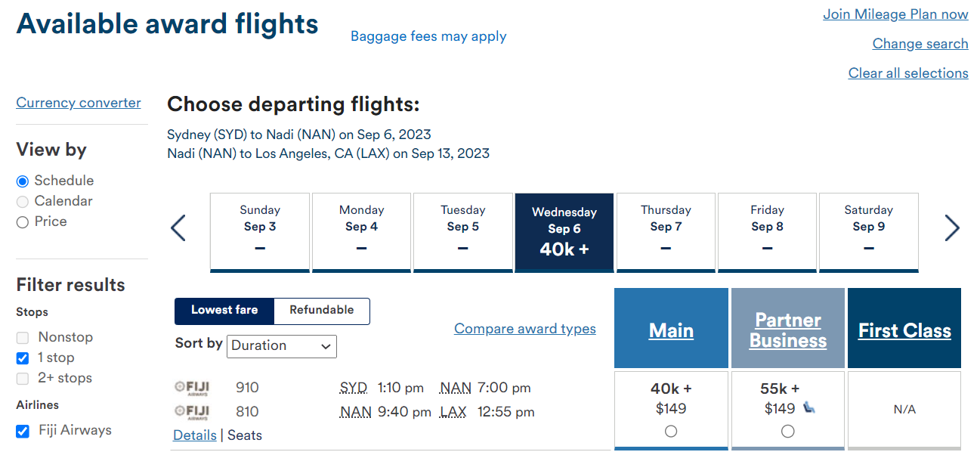
Task: Click Clear all selections
Action: tap(907, 73)
